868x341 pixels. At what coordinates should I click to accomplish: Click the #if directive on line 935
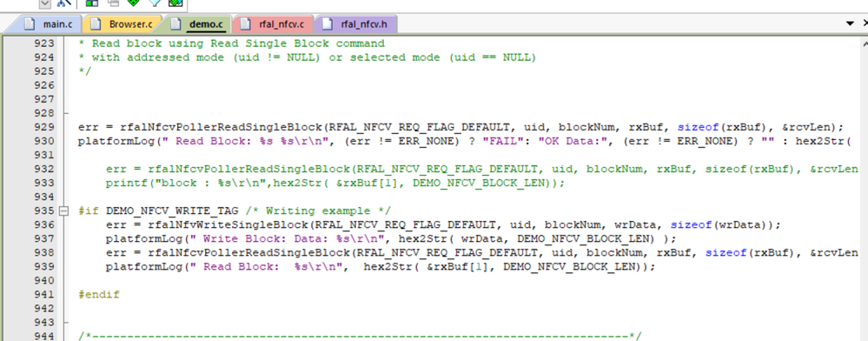point(89,211)
